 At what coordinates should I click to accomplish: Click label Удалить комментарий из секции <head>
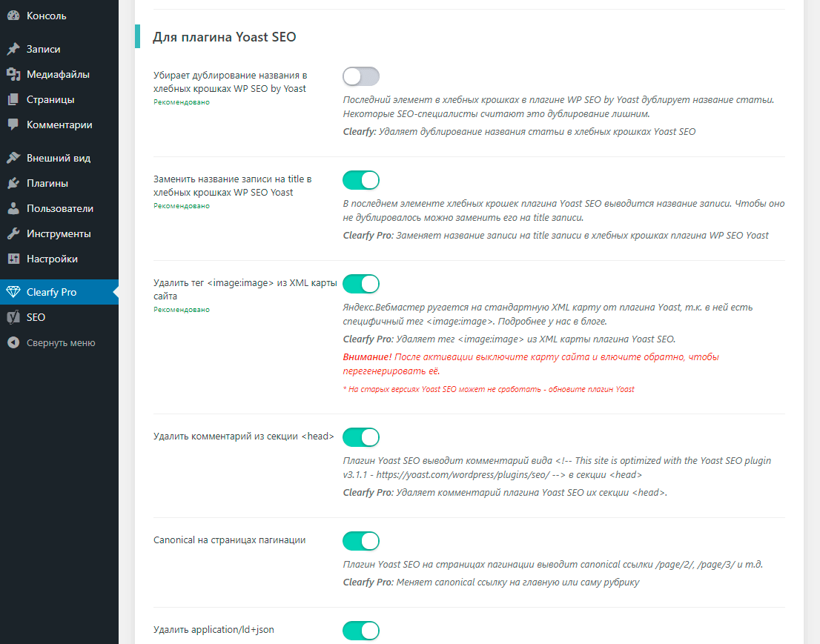(244, 436)
